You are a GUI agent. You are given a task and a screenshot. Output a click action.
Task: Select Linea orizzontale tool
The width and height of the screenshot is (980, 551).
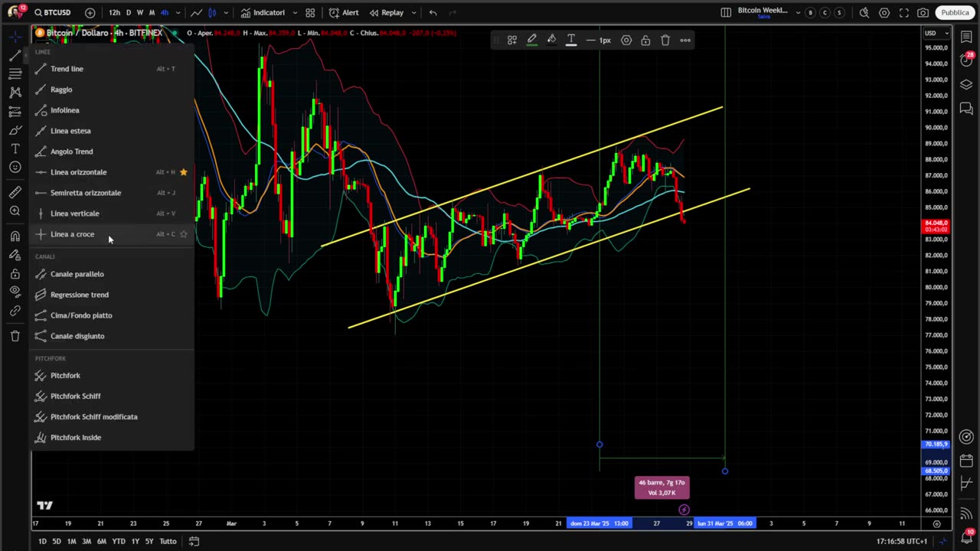(x=113, y=172)
